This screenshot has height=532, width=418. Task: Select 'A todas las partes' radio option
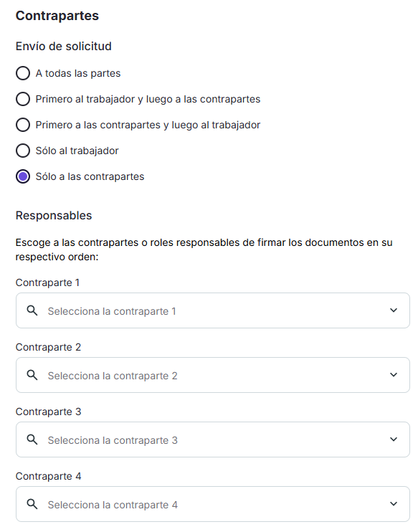(23, 73)
